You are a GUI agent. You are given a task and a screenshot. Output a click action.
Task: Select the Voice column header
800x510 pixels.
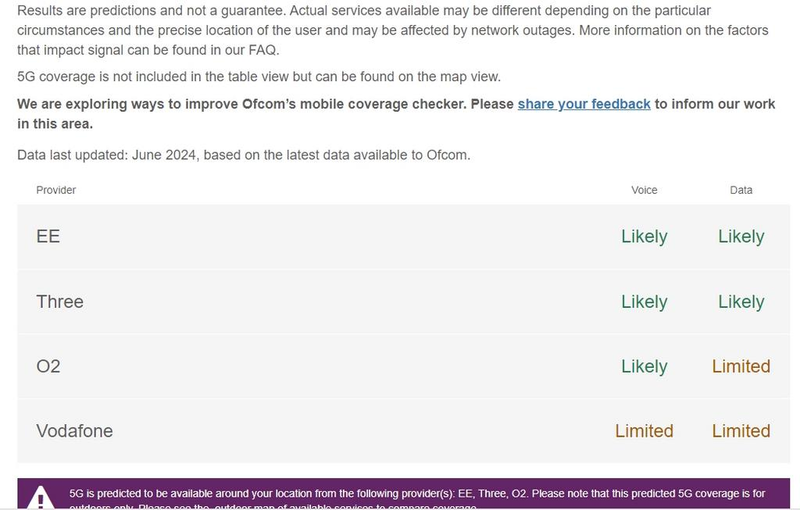pyautogui.click(x=644, y=190)
